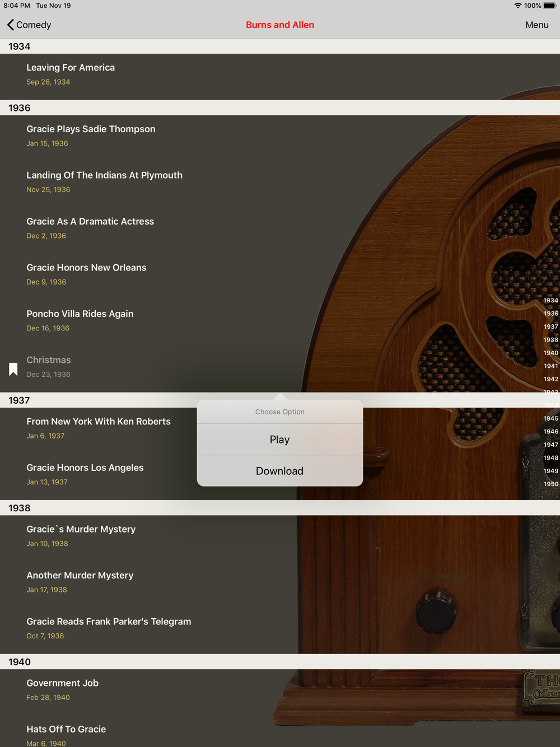The height and width of the screenshot is (747, 560).
Task: Tap the clock showing 8:04 PM
Action: [x=17, y=6]
